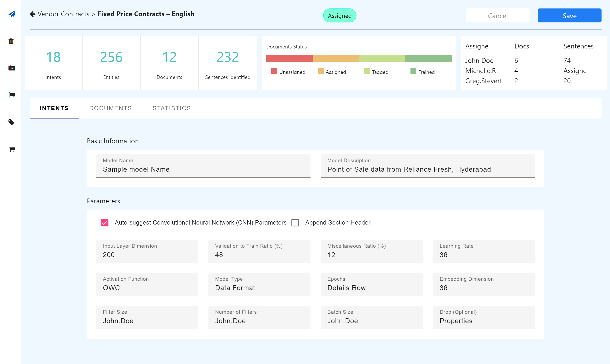Toggle the Assigned status pill in the header

[x=340, y=15]
